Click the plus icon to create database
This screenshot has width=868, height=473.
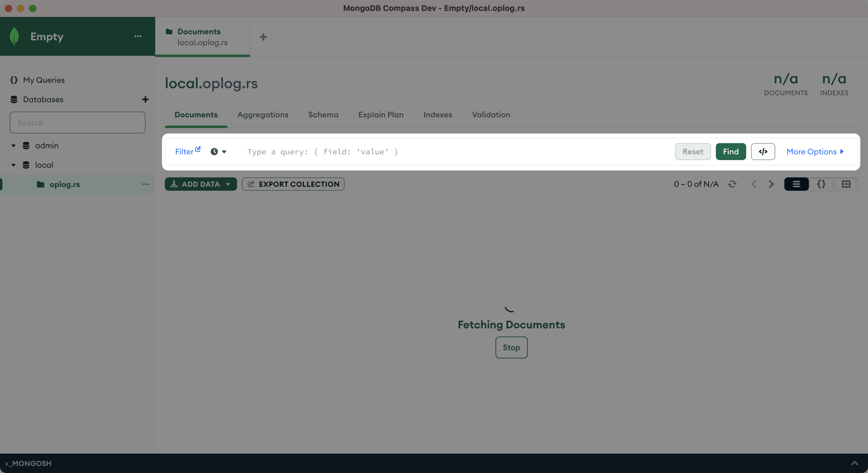click(x=145, y=99)
